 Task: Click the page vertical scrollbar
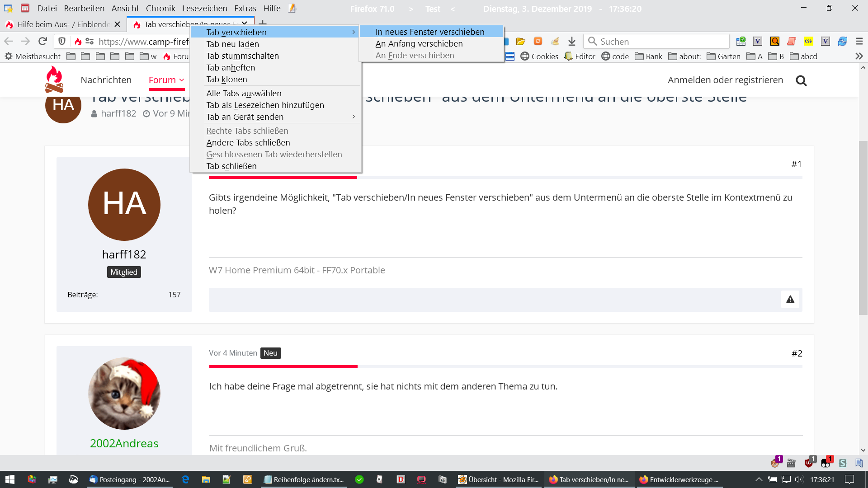click(x=863, y=226)
